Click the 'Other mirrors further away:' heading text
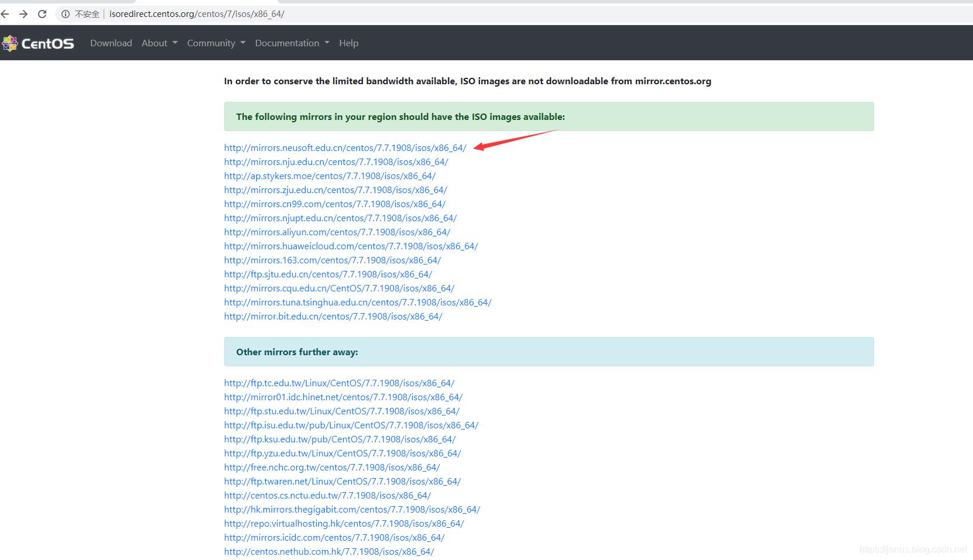Viewport: 973px width, 560px height. [297, 352]
